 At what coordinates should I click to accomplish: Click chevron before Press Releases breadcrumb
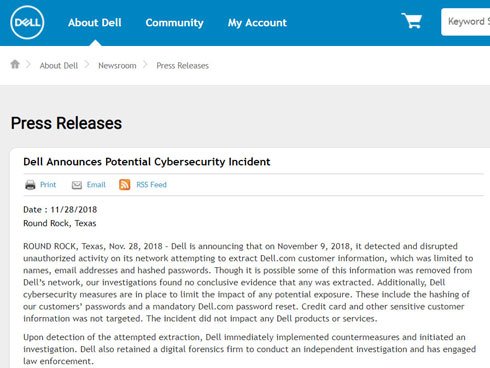pos(145,64)
